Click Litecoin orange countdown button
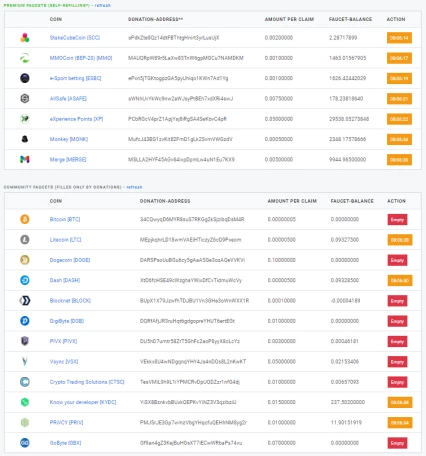Viewport: 426px width, 456px height. point(400,240)
